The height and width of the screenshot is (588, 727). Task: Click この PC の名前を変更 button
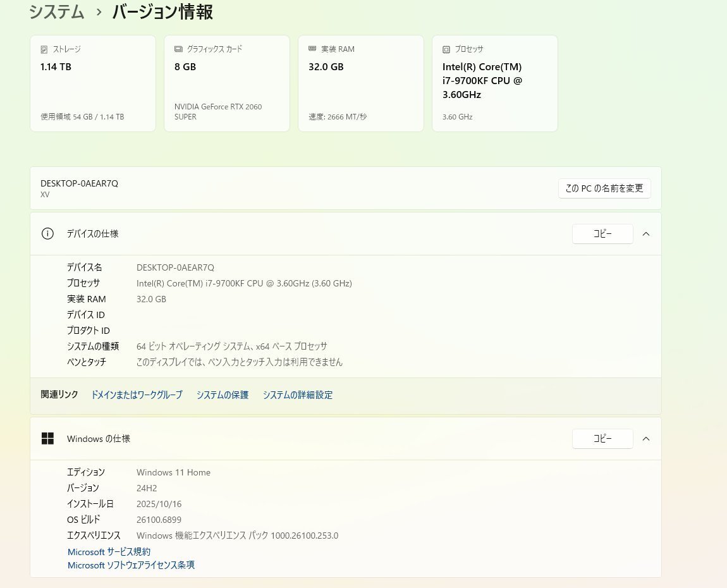(x=604, y=188)
